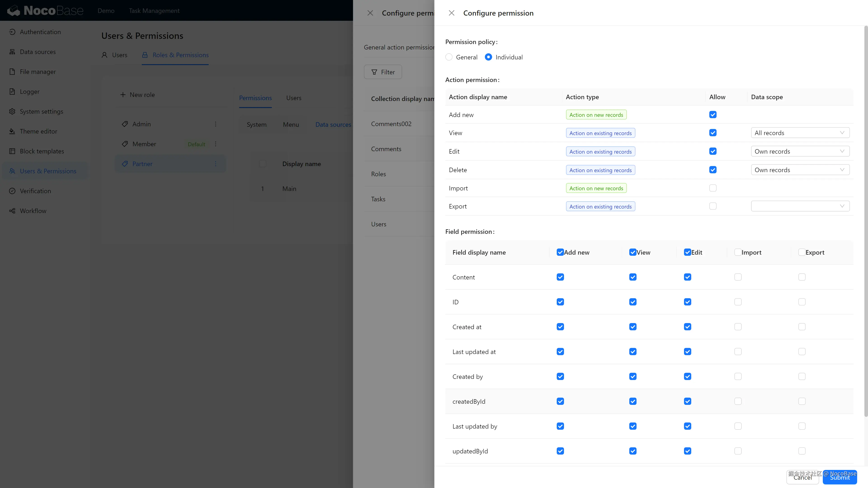
Task: Open the View data scope dropdown
Action: point(800,133)
